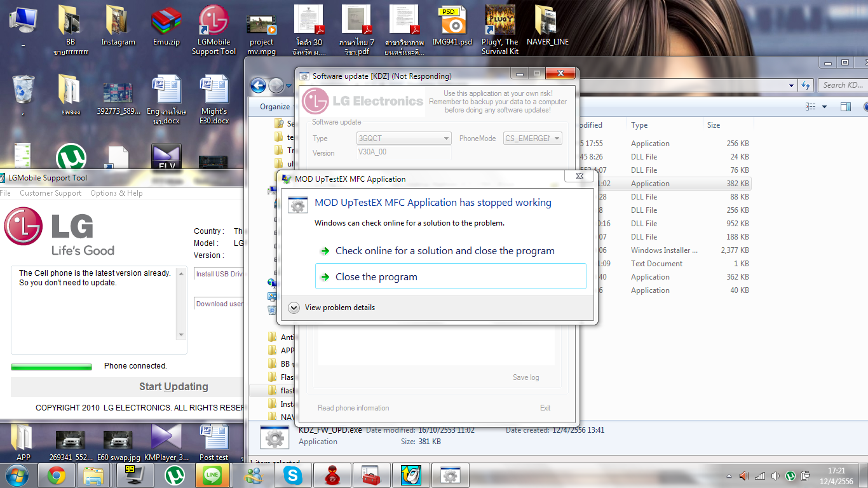Open the Options & Help menu
Image resolution: width=868 pixels, height=488 pixels.
[116, 193]
